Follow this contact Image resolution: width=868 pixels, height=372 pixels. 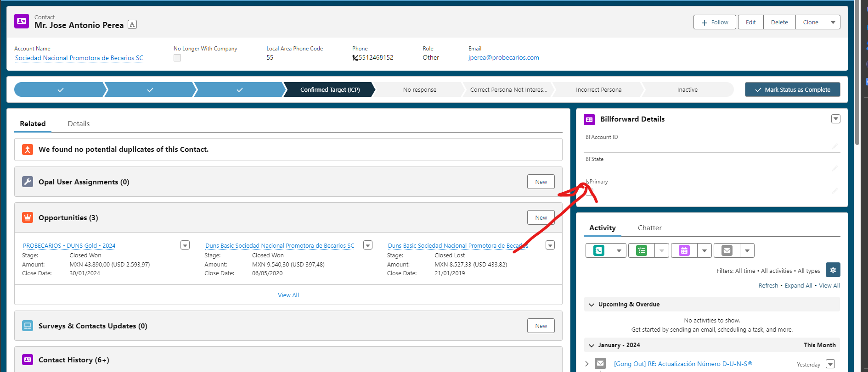pyautogui.click(x=715, y=22)
